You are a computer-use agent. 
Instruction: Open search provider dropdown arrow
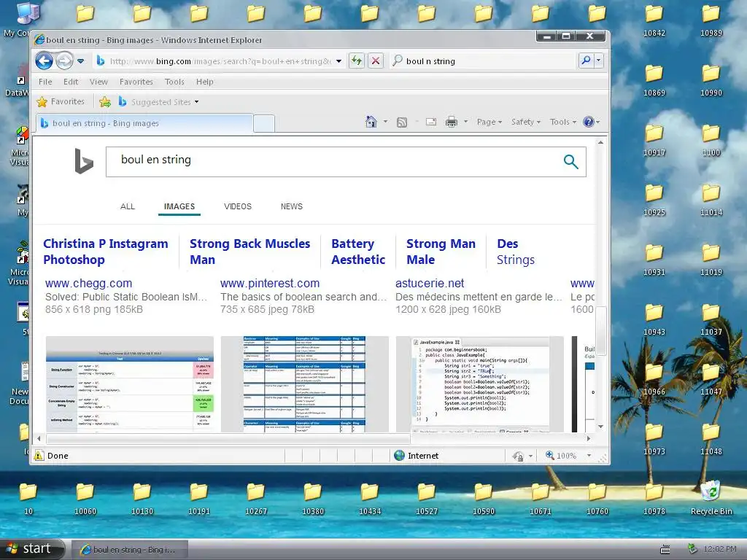(599, 61)
